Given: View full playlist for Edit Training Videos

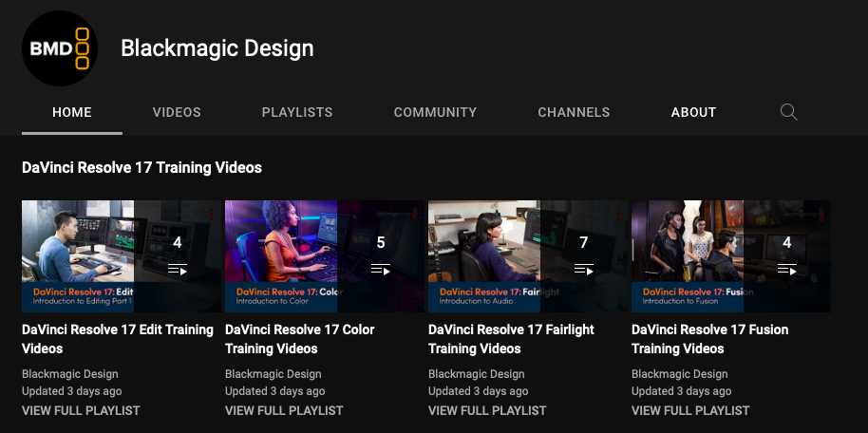Looking at the screenshot, I should [81, 410].
